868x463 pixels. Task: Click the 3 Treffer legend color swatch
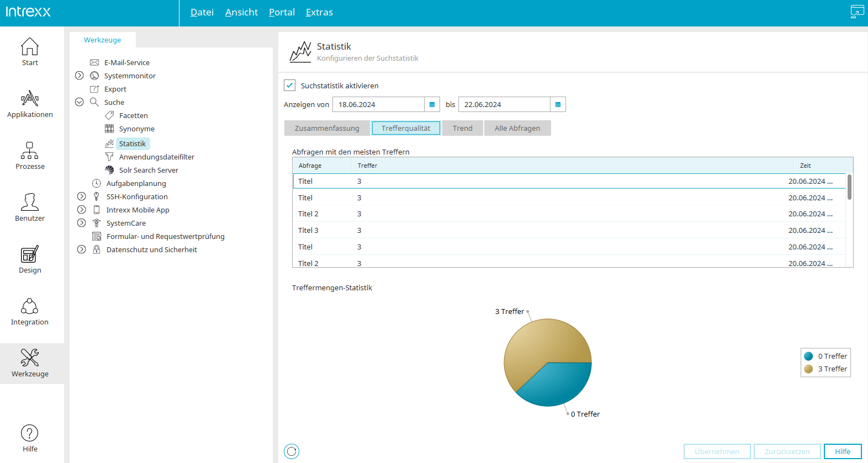[808, 369]
